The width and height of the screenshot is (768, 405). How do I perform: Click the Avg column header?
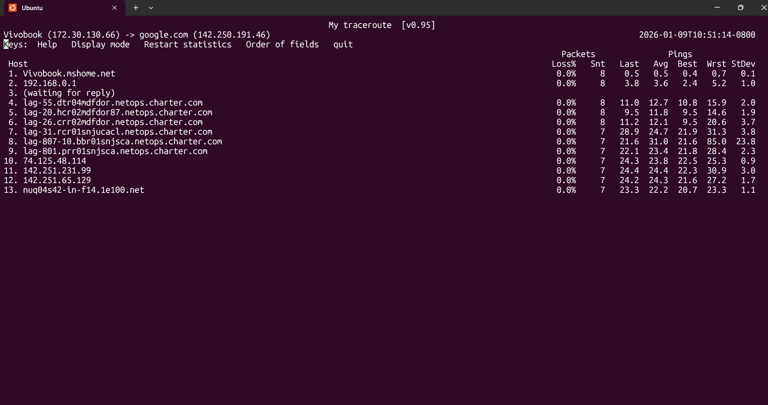pyautogui.click(x=660, y=64)
